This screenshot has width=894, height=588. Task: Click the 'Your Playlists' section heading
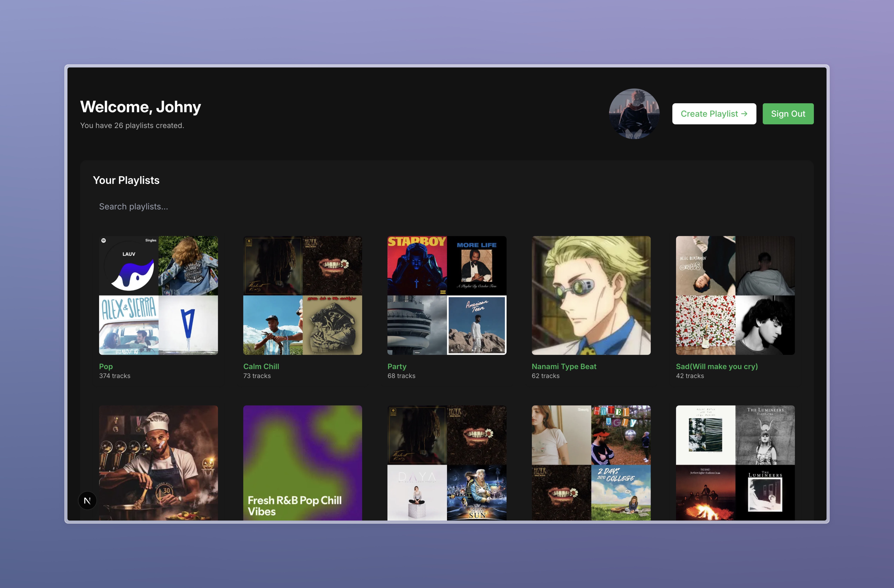click(126, 180)
